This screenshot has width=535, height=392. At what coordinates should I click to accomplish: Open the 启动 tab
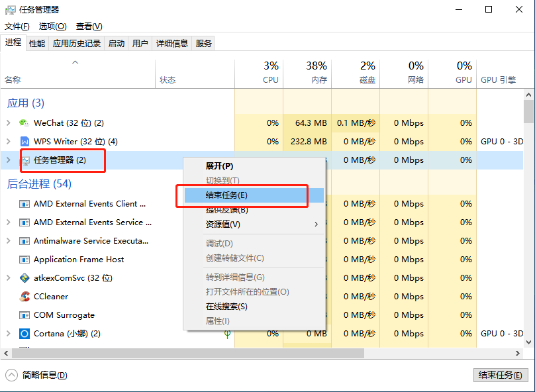[116, 44]
